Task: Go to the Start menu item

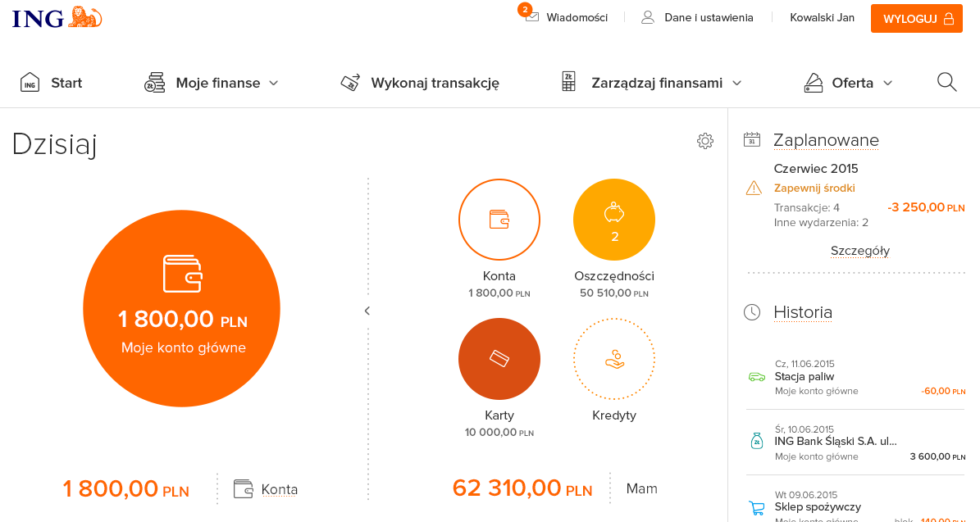Action: pyautogui.click(x=51, y=83)
